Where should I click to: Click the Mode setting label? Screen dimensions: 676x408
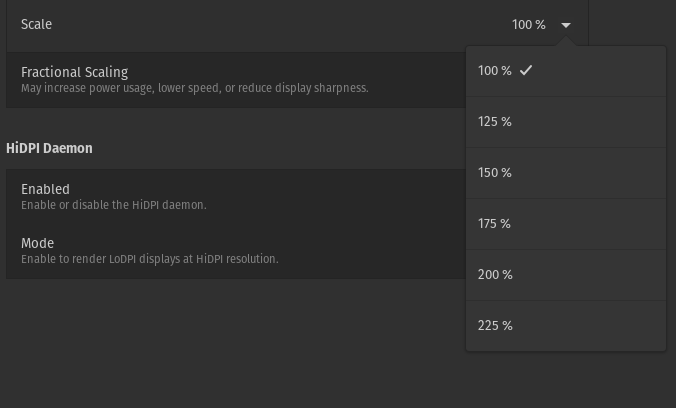37,243
